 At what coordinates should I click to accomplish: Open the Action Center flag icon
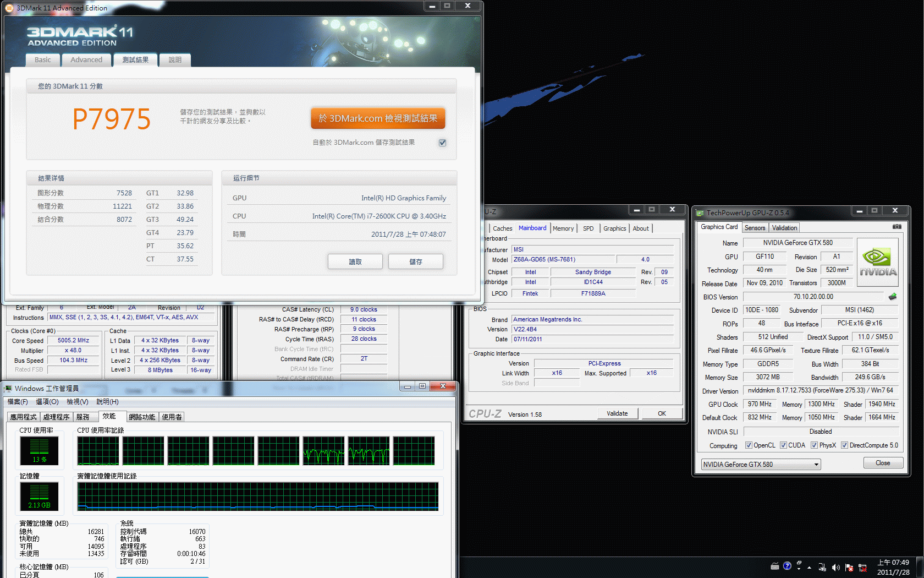click(x=849, y=568)
